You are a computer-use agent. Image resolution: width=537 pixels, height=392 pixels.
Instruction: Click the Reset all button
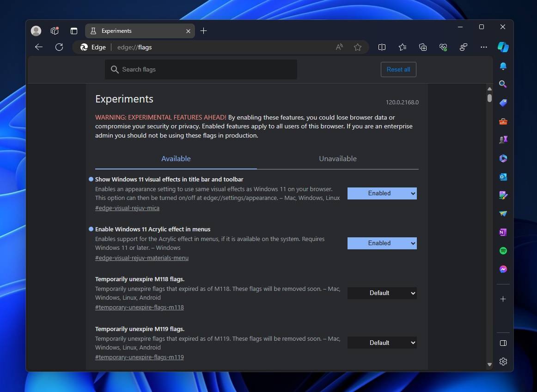[398, 69]
